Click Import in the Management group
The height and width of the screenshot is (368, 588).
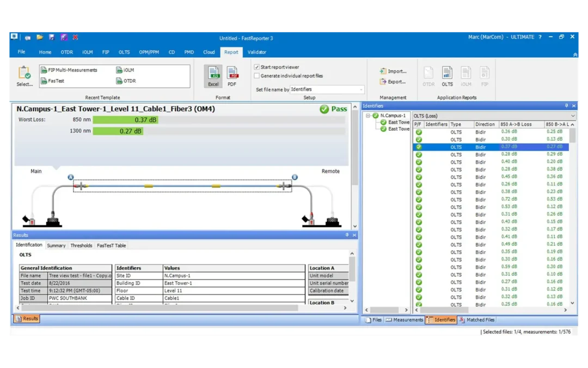coord(393,71)
